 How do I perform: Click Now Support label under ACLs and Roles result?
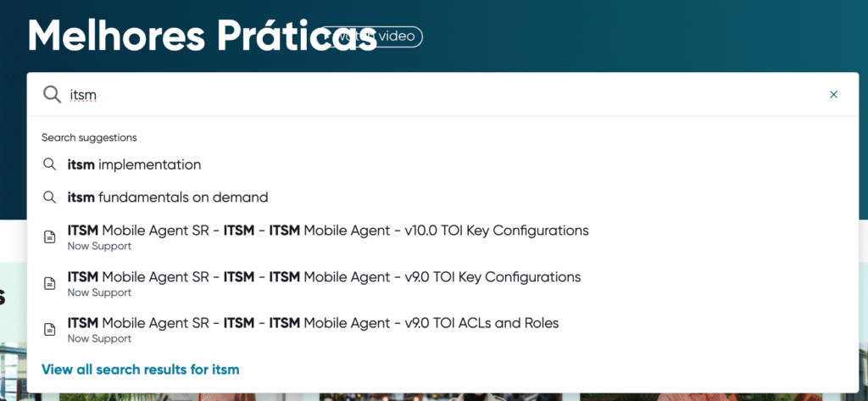pyautogui.click(x=100, y=338)
